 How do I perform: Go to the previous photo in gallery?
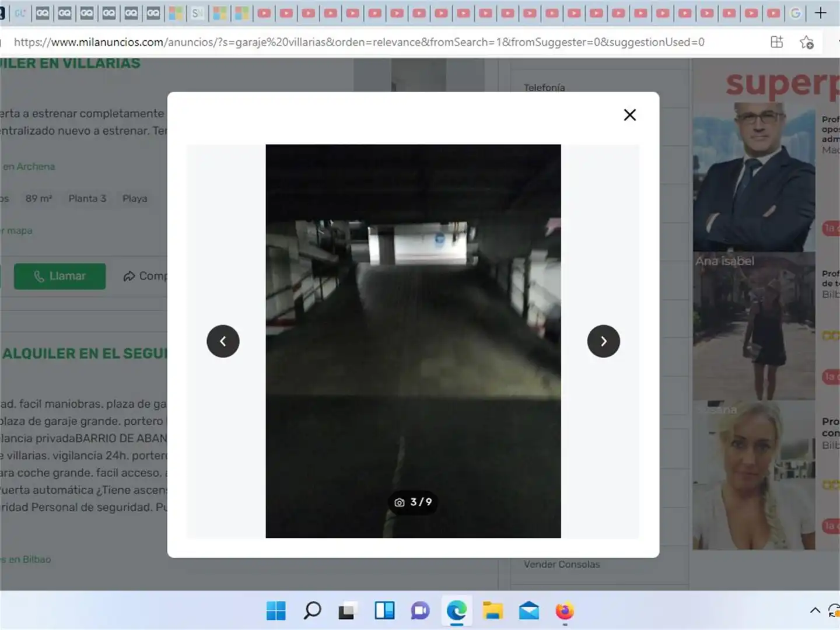pos(223,341)
